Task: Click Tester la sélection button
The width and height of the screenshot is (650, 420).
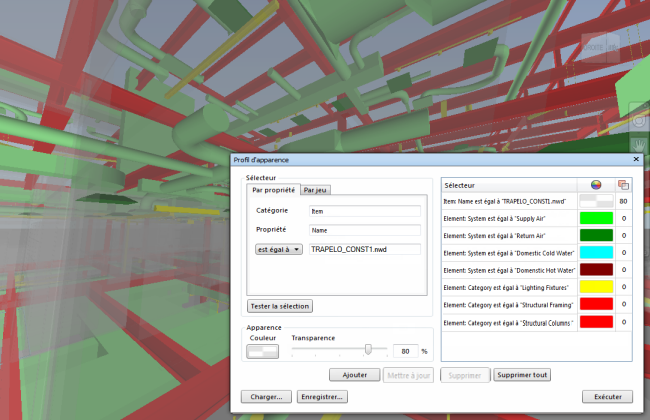Action: [280, 306]
